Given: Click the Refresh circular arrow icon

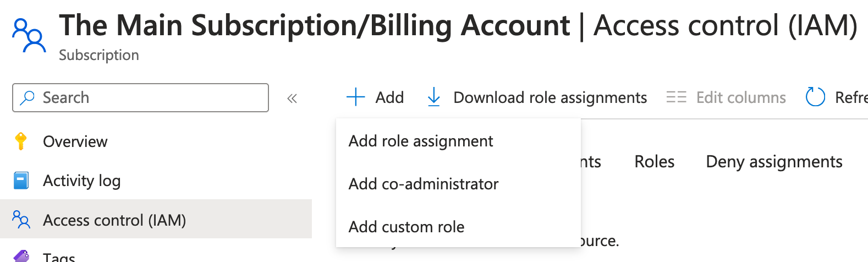Looking at the screenshot, I should [x=815, y=97].
